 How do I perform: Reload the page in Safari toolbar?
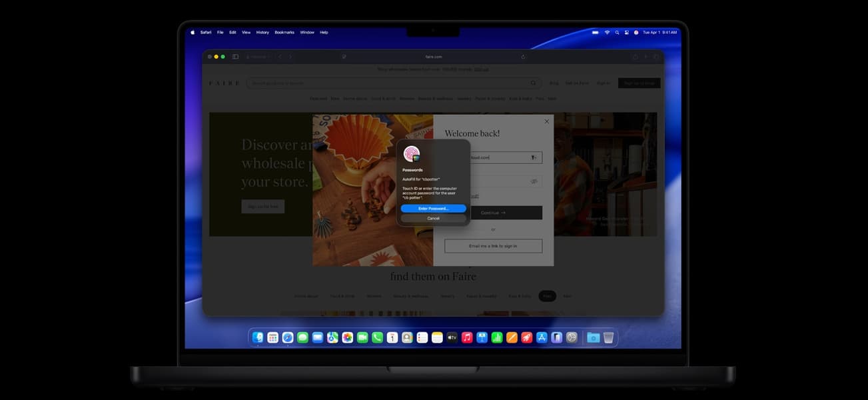point(523,57)
